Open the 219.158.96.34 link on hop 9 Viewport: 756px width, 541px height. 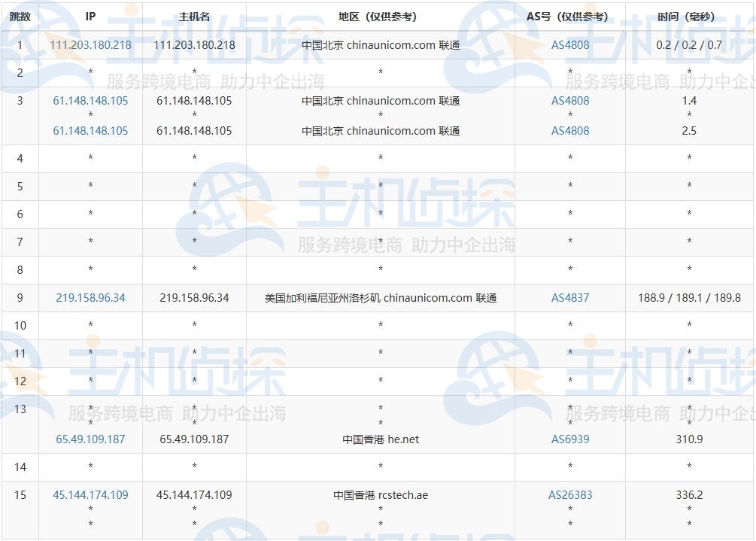[90, 298]
